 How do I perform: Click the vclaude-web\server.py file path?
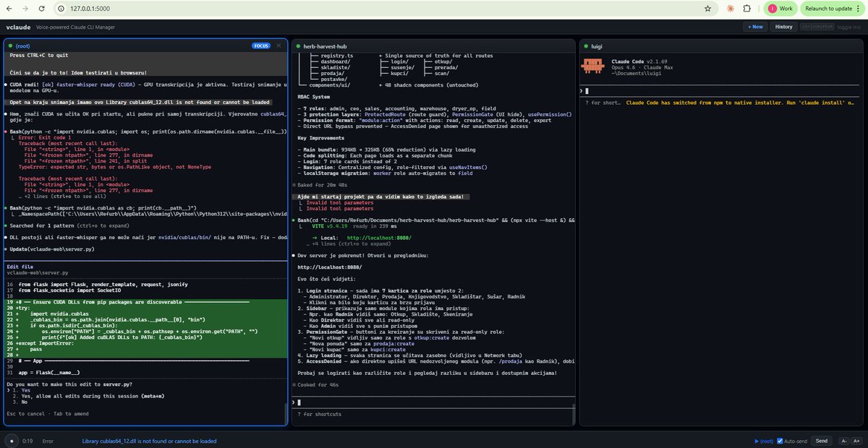pos(37,272)
